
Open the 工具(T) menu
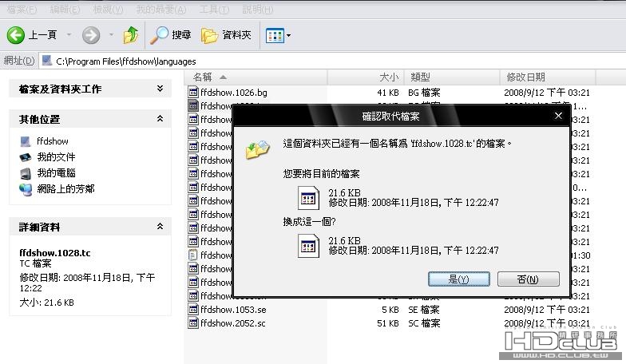(x=214, y=10)
